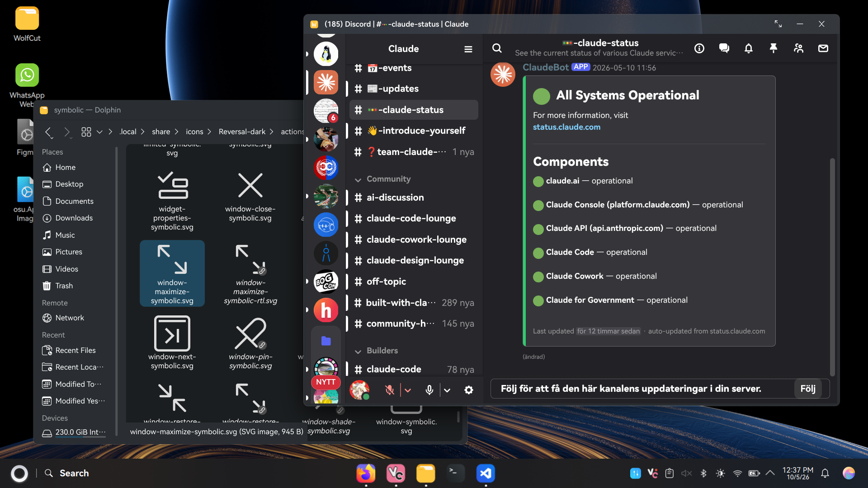Image resolution: width=868 pixels, height=488 pixels.
Task: Open the red 'h' server icon
Action: [326, 310]
